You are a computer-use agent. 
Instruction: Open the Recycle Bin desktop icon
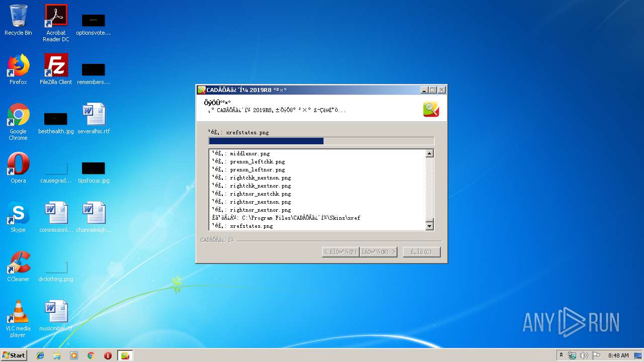(18, 20)
